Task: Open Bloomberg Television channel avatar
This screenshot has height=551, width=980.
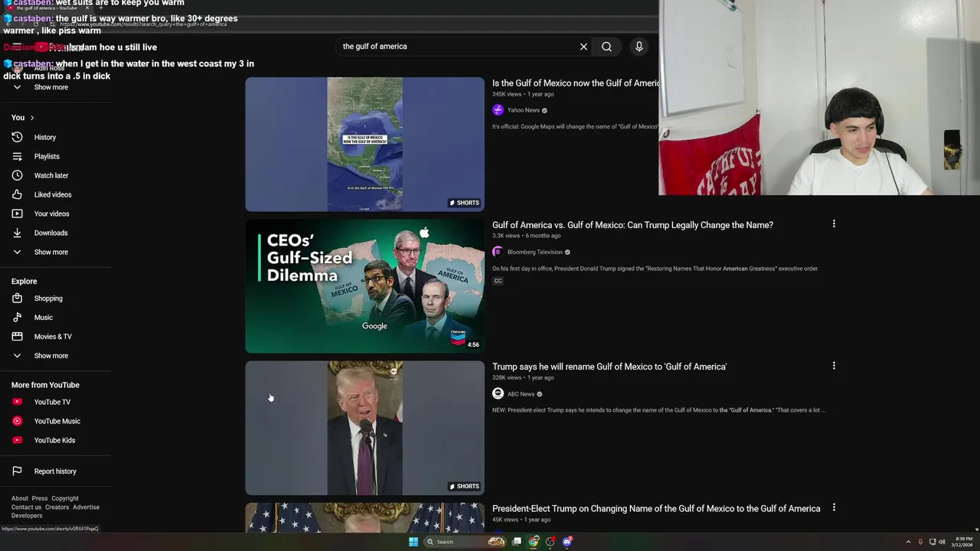Action: coord(498,252)
